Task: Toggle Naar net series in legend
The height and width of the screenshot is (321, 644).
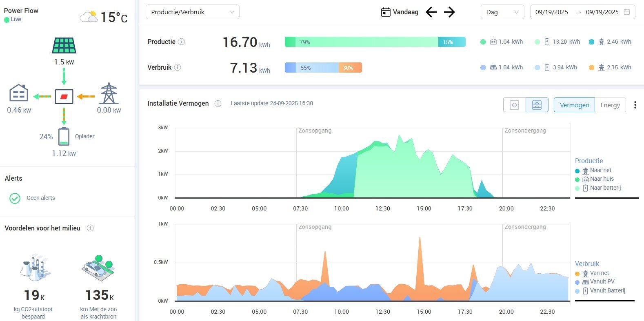Action: (600, 170)
